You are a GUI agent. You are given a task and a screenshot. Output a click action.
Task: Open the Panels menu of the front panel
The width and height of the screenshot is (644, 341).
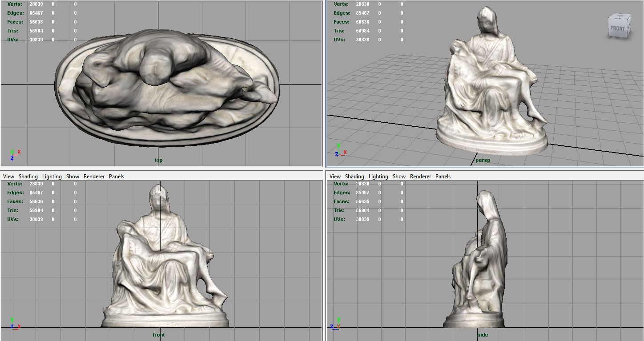[117, 177]
